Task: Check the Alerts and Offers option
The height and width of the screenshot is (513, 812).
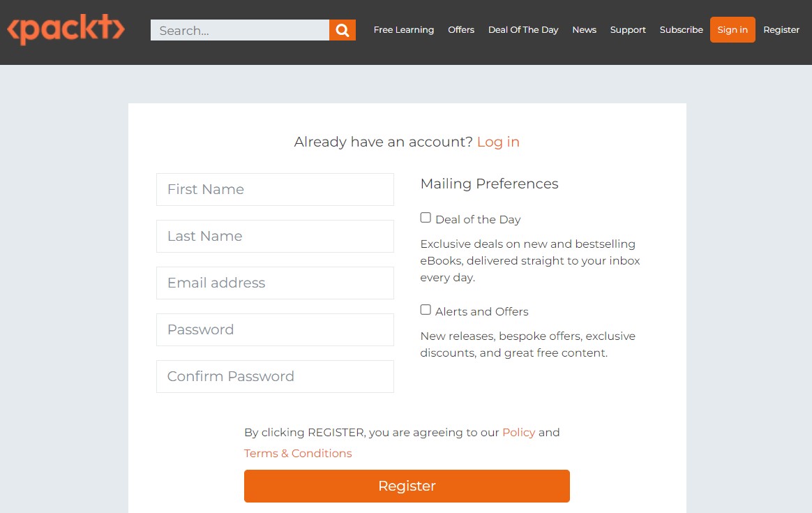Action: [x=426, y=309]
